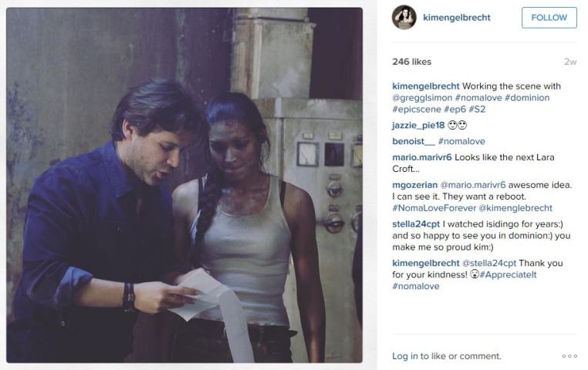Open the #AppreciateIt hashtag
Image resolution: width=588 pixels, height=370 pixels.
pos(508,274)
